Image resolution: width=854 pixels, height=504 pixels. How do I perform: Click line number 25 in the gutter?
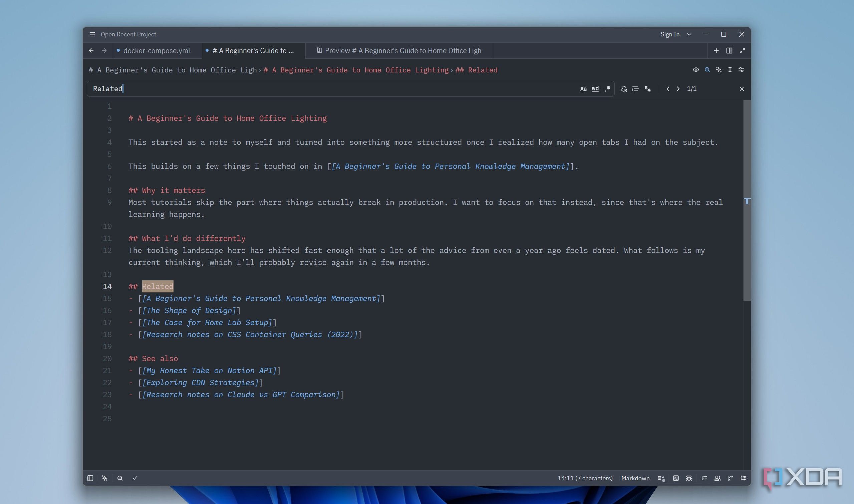point(107,419)
